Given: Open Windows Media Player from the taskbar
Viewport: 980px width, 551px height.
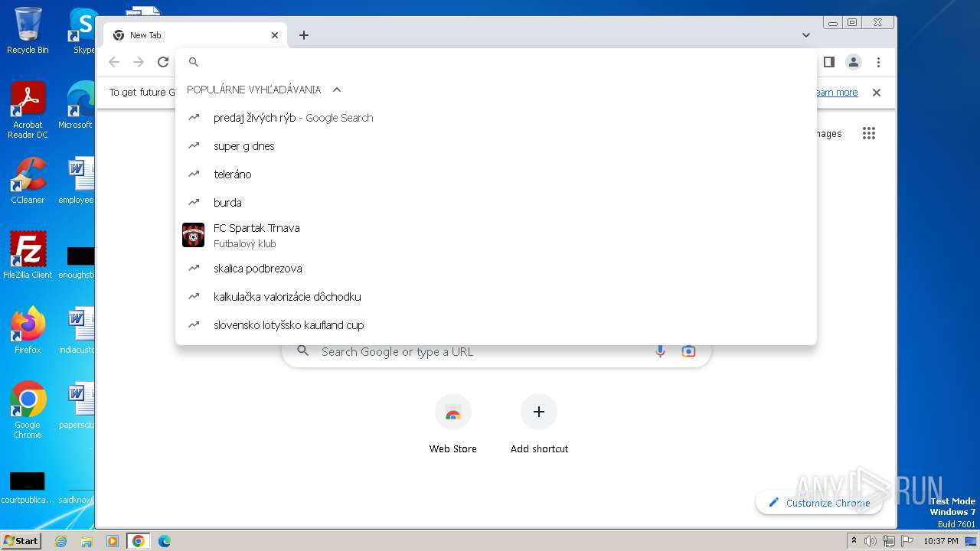Looking at the screenshot, I should [113, 541].
